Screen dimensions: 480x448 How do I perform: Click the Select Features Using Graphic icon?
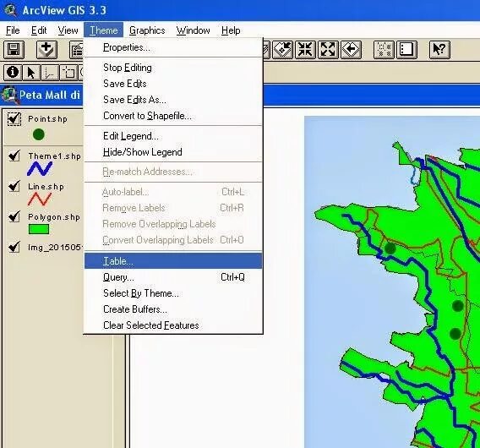pos(384,49)
